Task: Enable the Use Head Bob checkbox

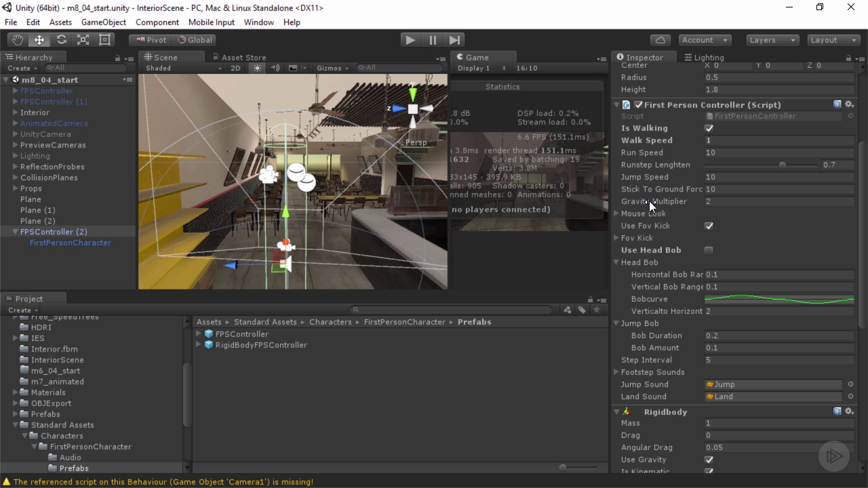Action: click(x=709, y=250)
